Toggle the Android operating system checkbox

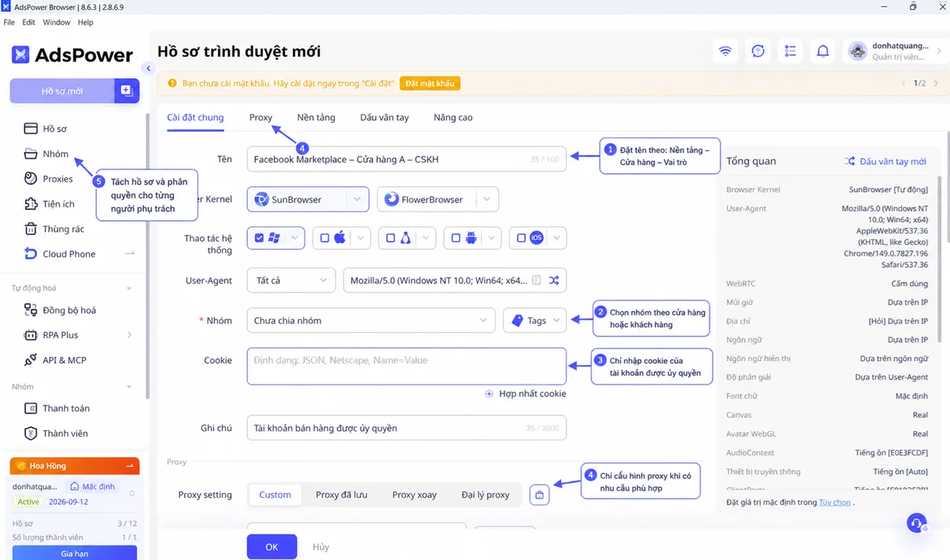tap(455, 238)
